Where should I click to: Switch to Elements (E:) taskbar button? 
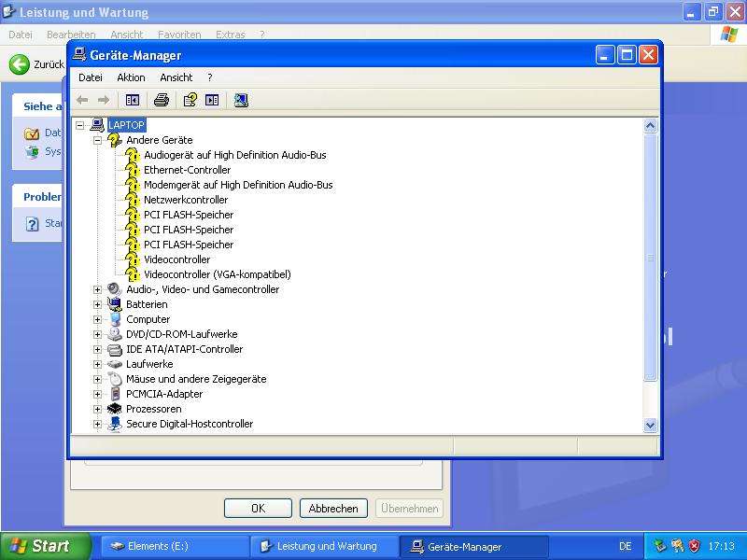(174, 546)
